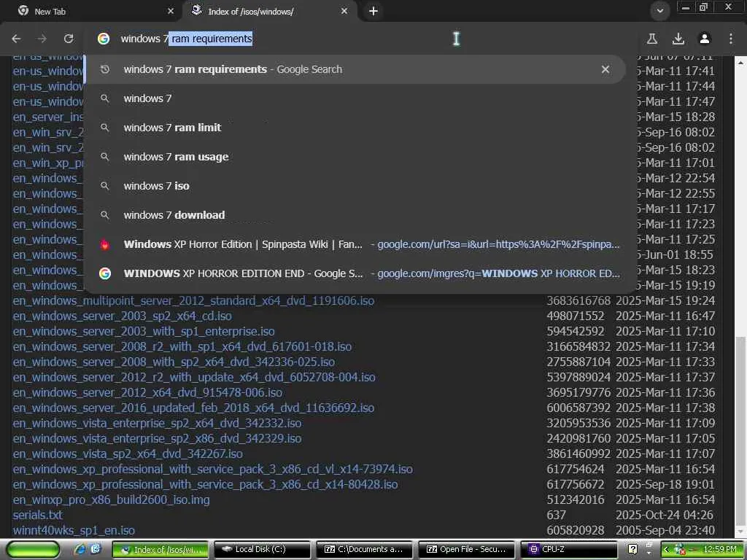Open en_windows_vista_sp2_x64_dvd_342267.iso link
This screenshot has width=747, height=560.
point(128,454)
